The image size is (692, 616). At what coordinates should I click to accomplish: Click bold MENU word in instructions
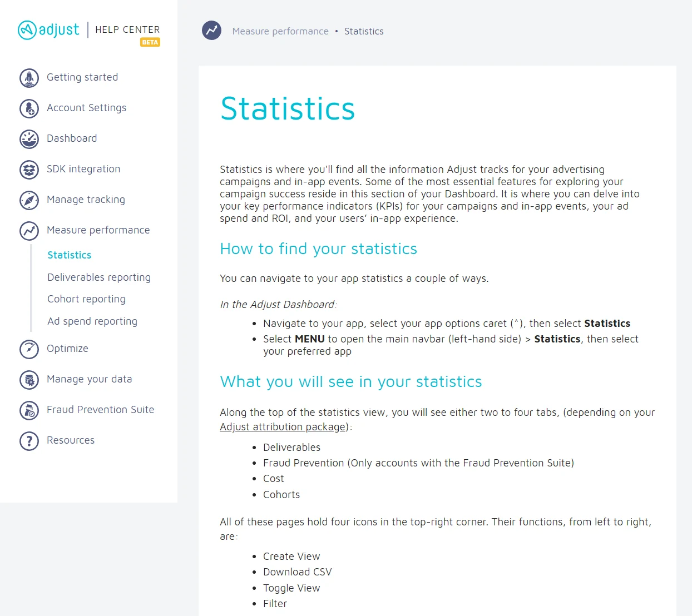click(309, 339)
